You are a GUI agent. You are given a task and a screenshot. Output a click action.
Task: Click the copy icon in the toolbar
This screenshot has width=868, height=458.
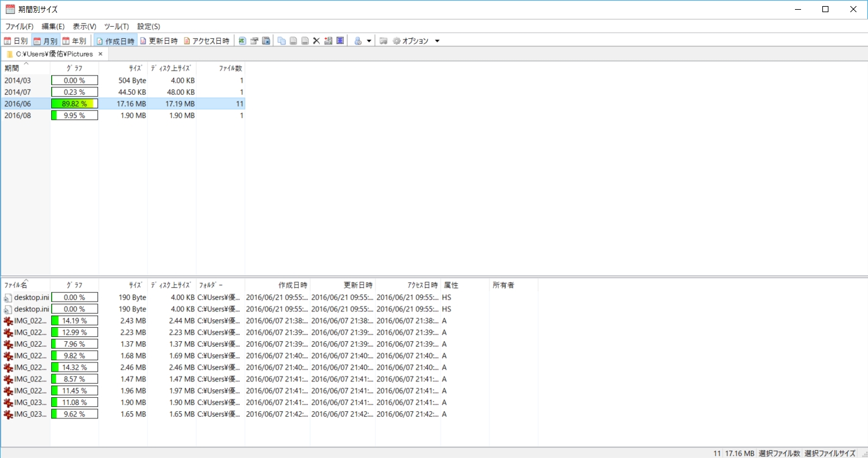(281, 41)
